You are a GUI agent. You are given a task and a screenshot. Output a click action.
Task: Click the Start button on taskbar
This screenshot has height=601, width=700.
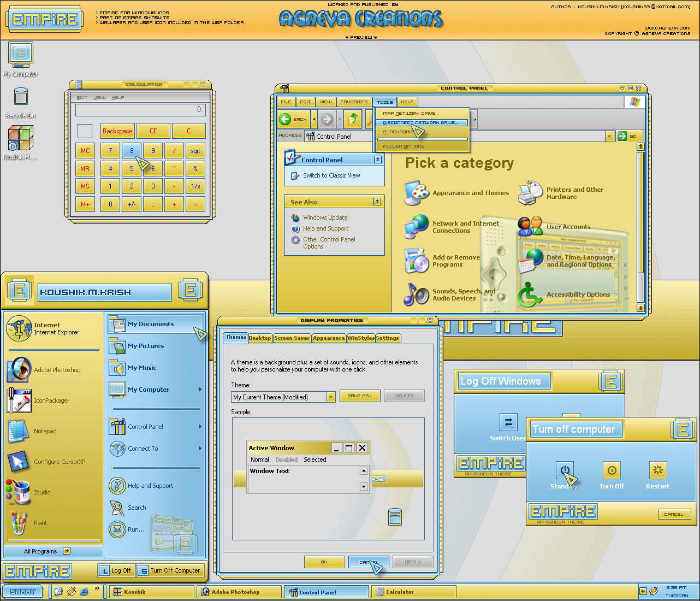coord(23,592)
